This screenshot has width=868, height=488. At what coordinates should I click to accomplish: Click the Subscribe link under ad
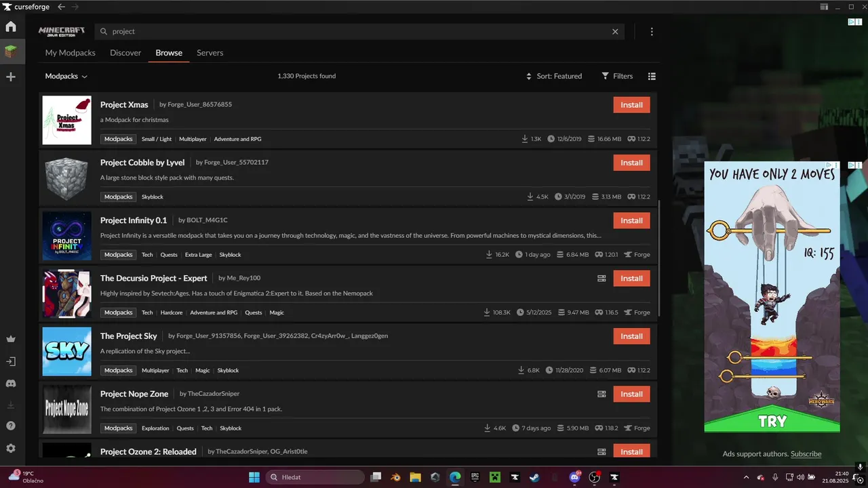click(x=806, y=454)
